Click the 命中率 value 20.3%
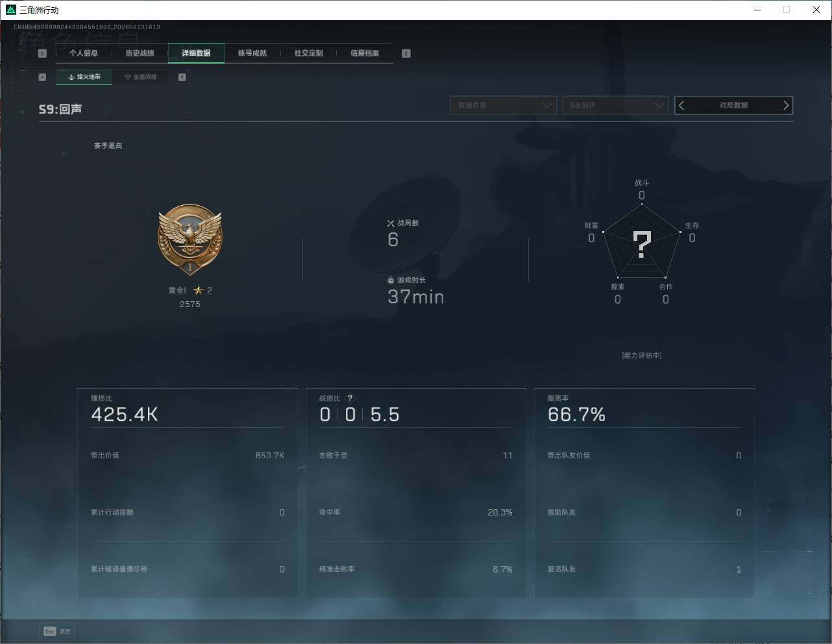The image size is (832, 644). (500, 513)
